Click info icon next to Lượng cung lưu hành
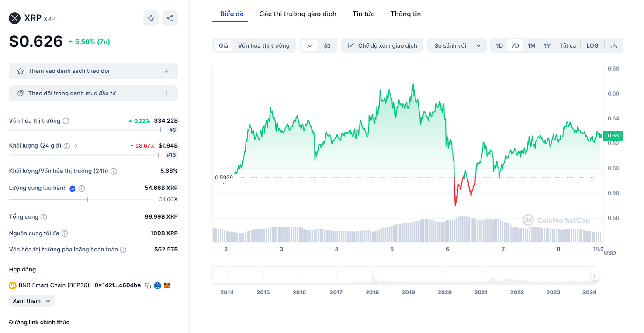Screen dimensions: 644x333 [x=82, y=189]
